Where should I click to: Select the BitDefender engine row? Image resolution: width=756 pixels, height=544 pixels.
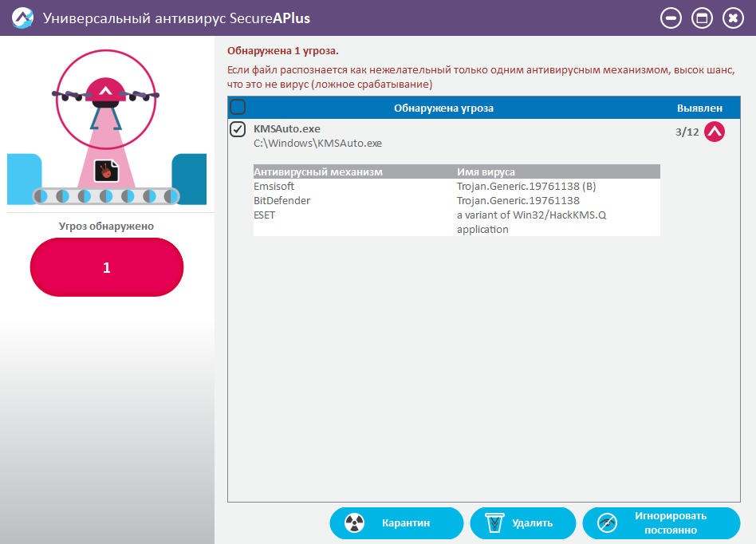[x=457, y=201]
